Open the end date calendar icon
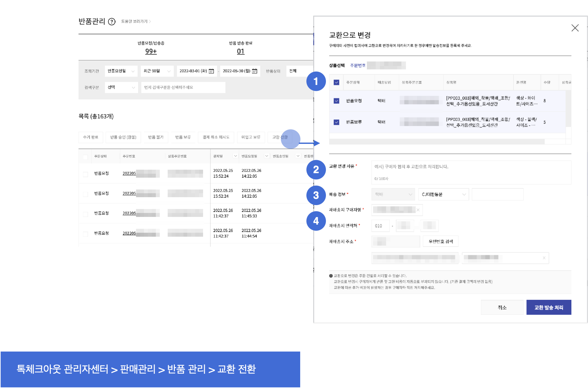This screenshot has width=588, height=388. [255, 71]
